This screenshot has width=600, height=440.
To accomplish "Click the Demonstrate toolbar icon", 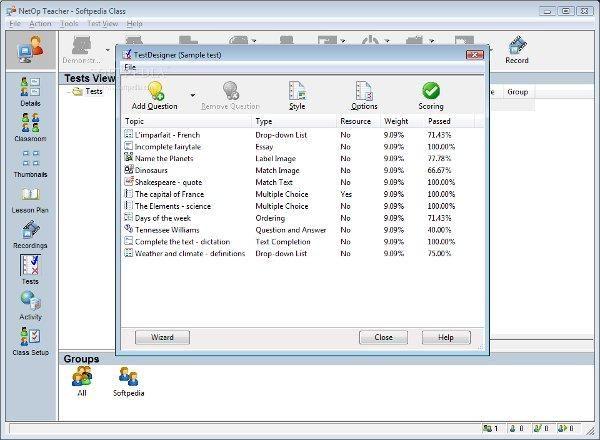I will pos(82,50).
